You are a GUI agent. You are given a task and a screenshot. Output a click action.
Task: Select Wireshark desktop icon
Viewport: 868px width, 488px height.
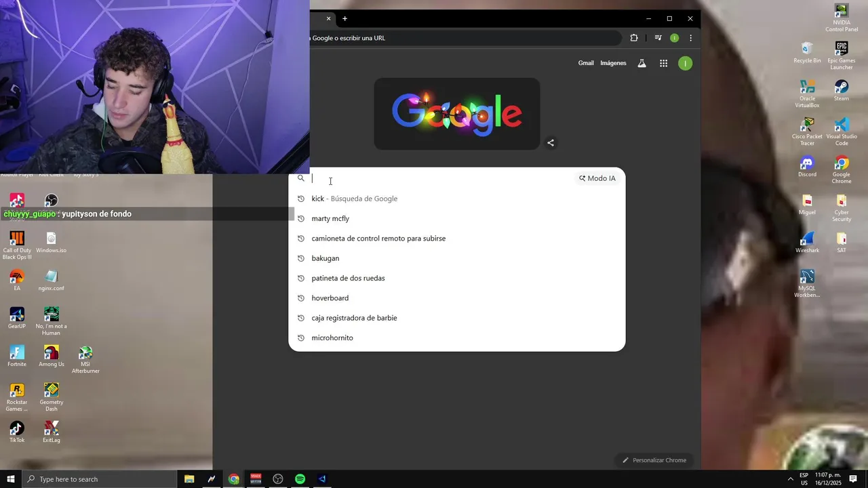pos(807,242)
